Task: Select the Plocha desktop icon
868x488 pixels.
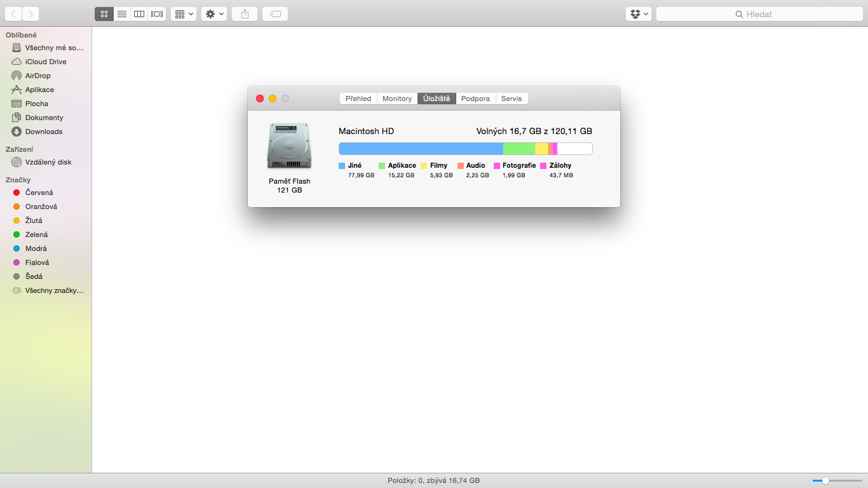Action: tap(17, 104)
